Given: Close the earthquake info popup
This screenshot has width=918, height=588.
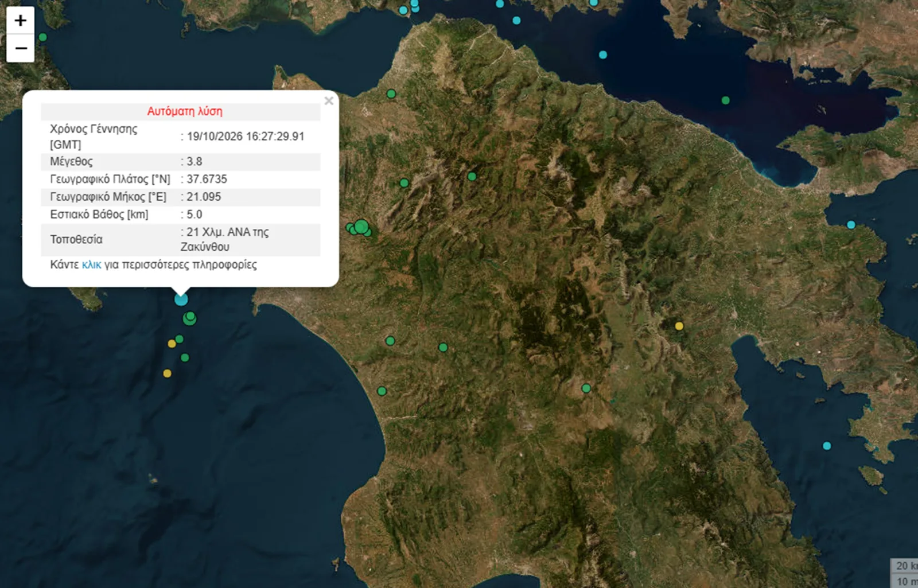Looking at the screenshot, I should [329, 101].
